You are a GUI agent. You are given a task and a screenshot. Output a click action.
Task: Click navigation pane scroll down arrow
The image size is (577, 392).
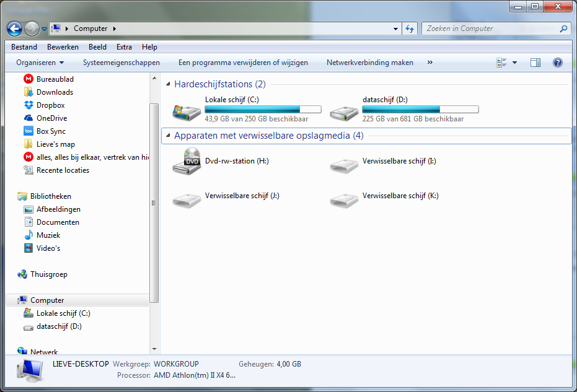154,349
